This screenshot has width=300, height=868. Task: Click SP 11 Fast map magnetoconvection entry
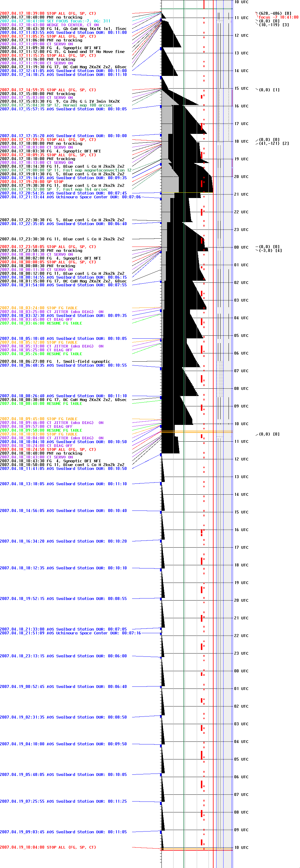(x=65, y=170)
